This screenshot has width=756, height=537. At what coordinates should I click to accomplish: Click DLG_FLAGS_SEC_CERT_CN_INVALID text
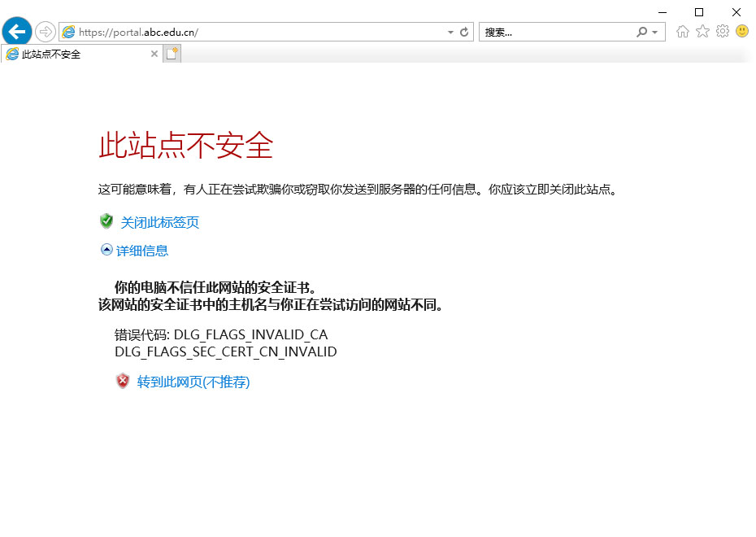(x=226, y=351)
